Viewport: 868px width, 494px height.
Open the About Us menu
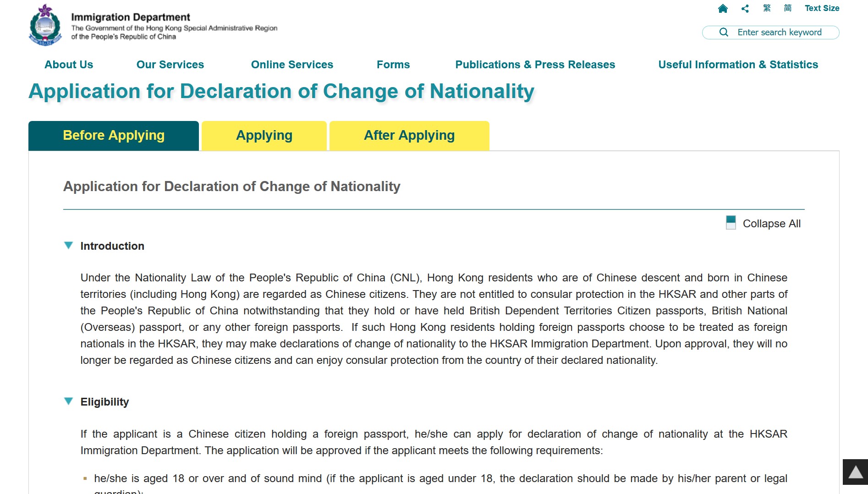coord(69,65)
